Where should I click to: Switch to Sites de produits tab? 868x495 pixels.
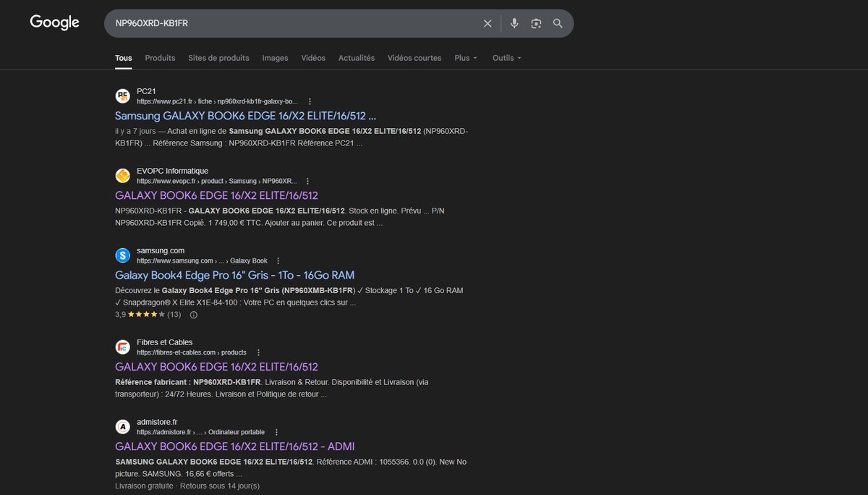pos(218,58)
